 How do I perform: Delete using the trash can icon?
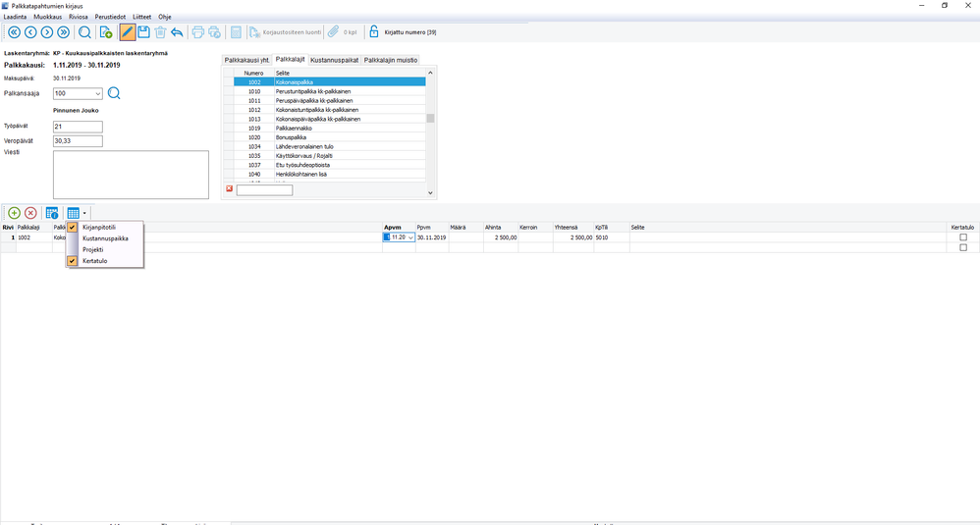160,32
